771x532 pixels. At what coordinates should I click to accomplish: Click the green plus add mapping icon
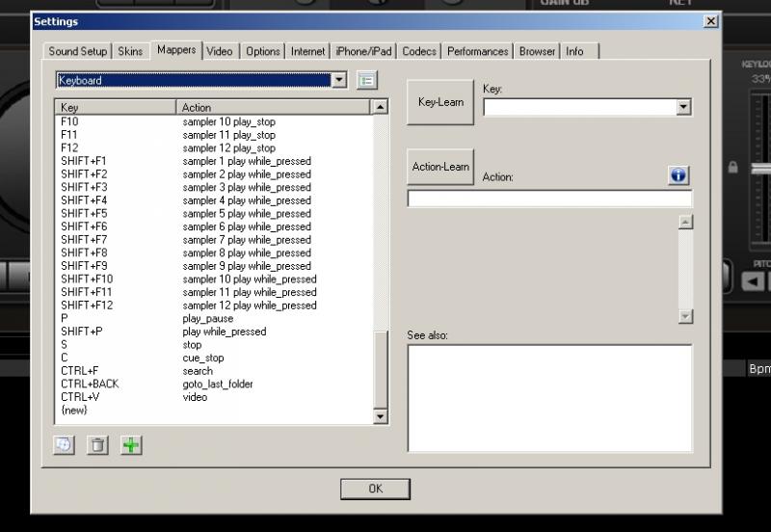click(131, 444)
